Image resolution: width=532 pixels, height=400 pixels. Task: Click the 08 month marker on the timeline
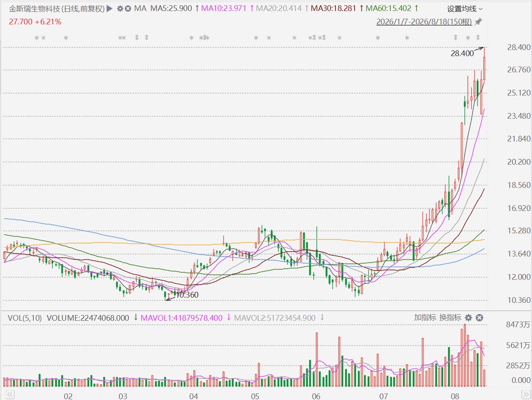point(455,396)
